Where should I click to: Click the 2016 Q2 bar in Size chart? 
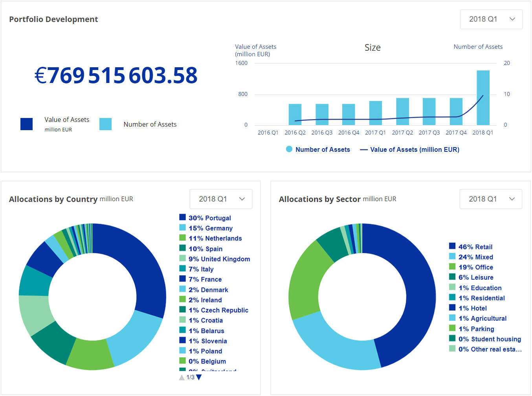(295, 114)
